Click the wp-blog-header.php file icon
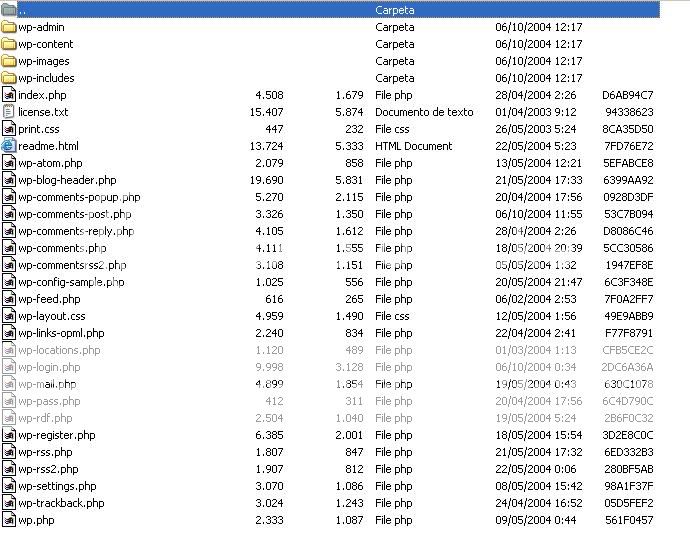The image size is (690, 538). (x=9, y=180)
